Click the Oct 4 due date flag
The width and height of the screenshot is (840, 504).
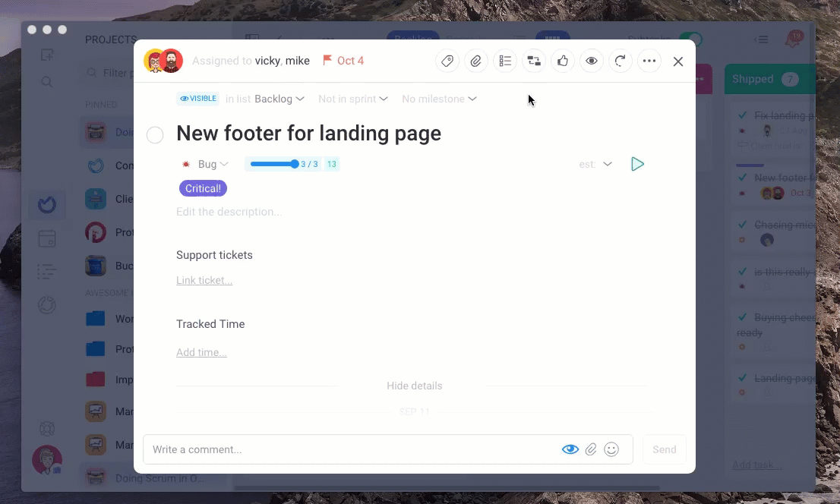(343, 61)
